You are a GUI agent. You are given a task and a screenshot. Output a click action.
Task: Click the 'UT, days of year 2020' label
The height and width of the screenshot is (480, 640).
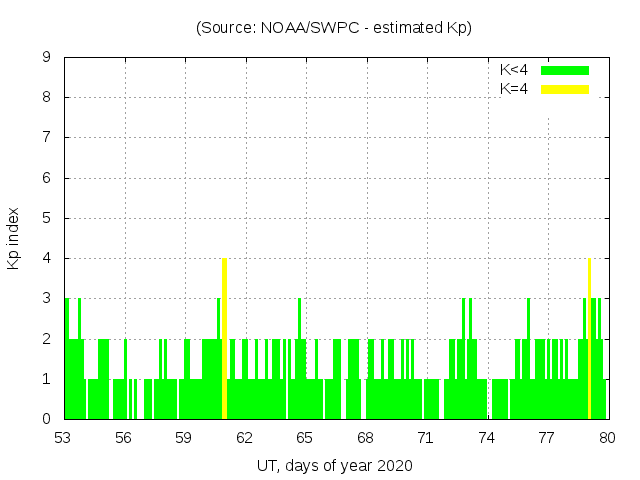[x=334, y=465]
